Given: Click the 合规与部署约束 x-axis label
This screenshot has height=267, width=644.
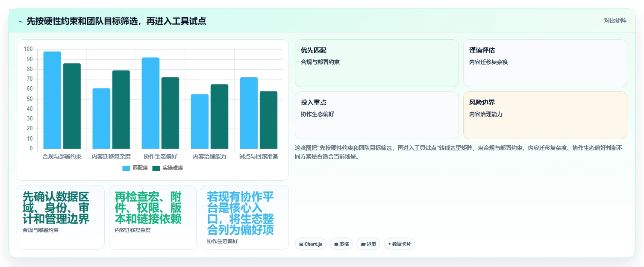Looking at the screenshot, I should [62, 156].
